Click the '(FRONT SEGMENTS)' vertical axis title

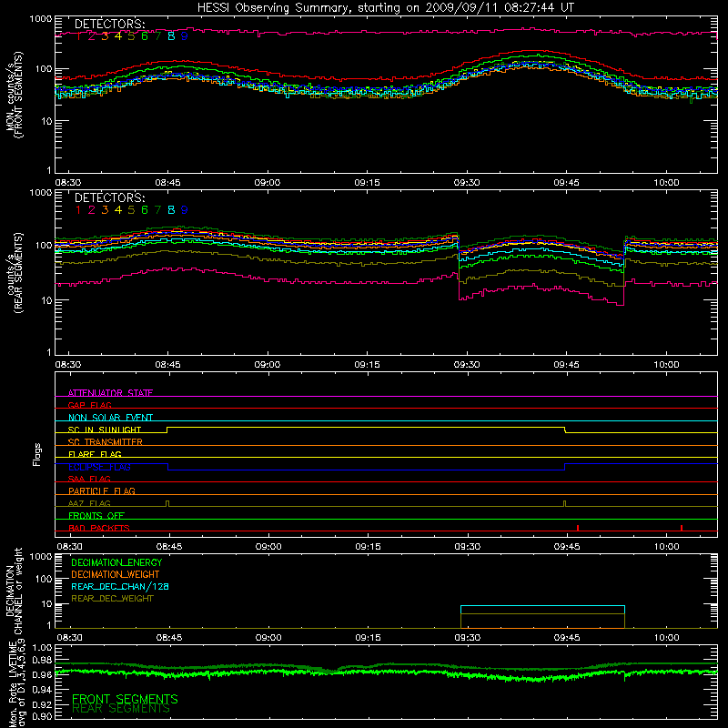tap(18, 95)
